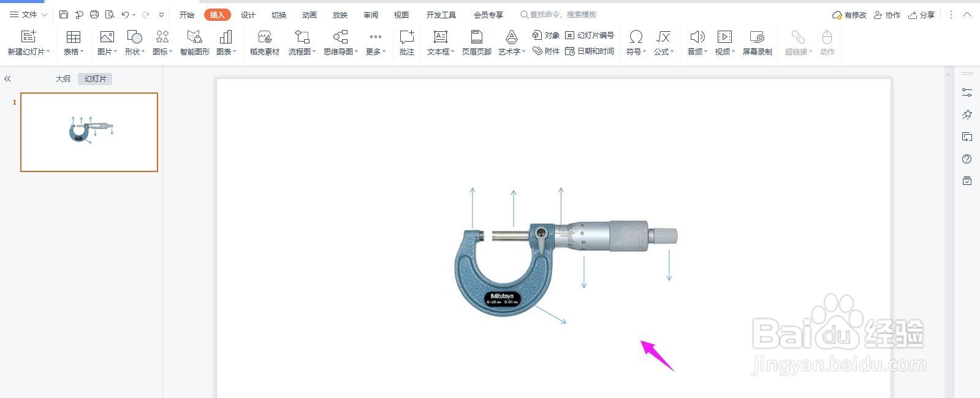
Task: Collapse the slide panel with double chevron
Action: [x=7, y=79]
